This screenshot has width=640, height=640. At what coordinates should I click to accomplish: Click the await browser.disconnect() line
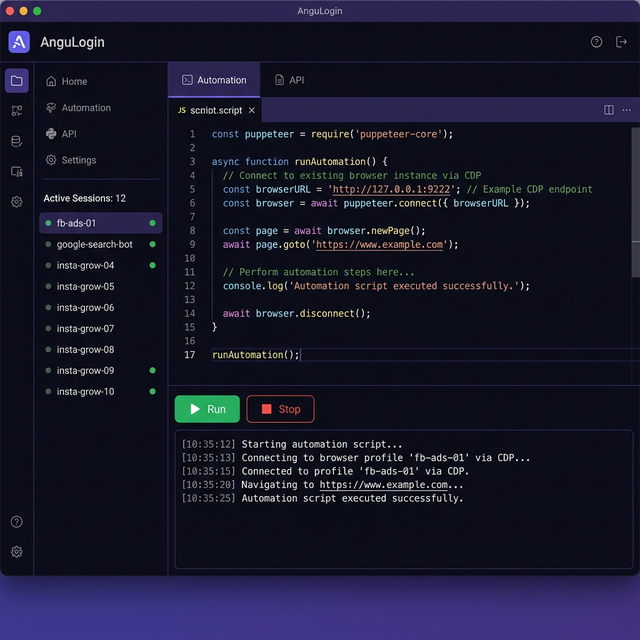click(296, 313)
